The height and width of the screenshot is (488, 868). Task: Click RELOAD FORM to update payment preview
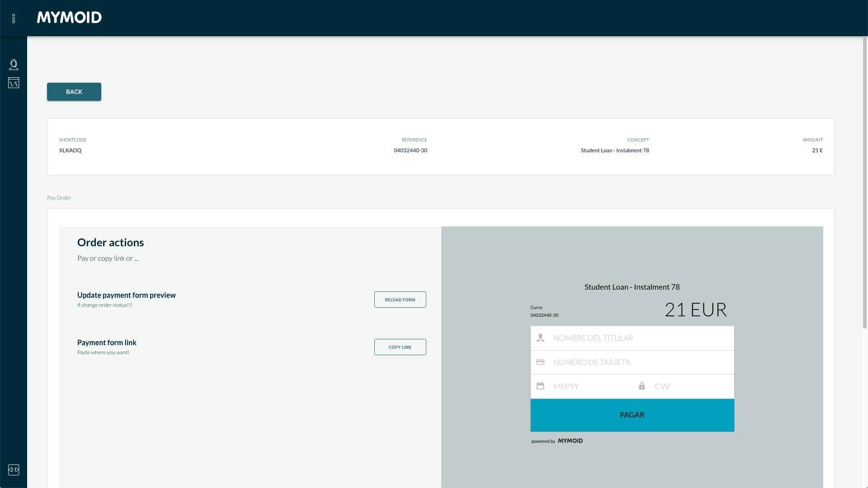400,299
